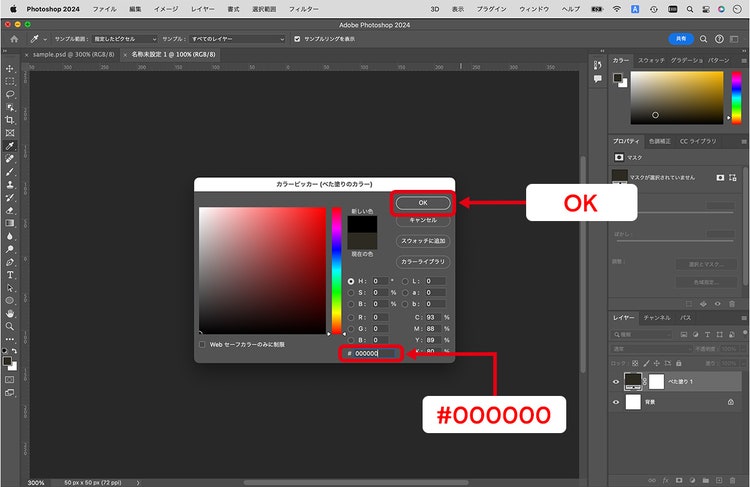Select the Brush tool

click(10, 172)
